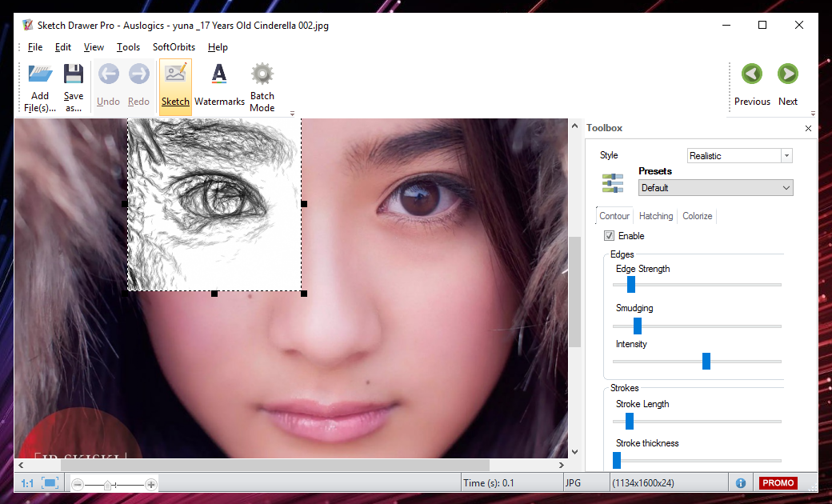Close the Toolbox panel
832x504 pixels.
click(808, 128)
